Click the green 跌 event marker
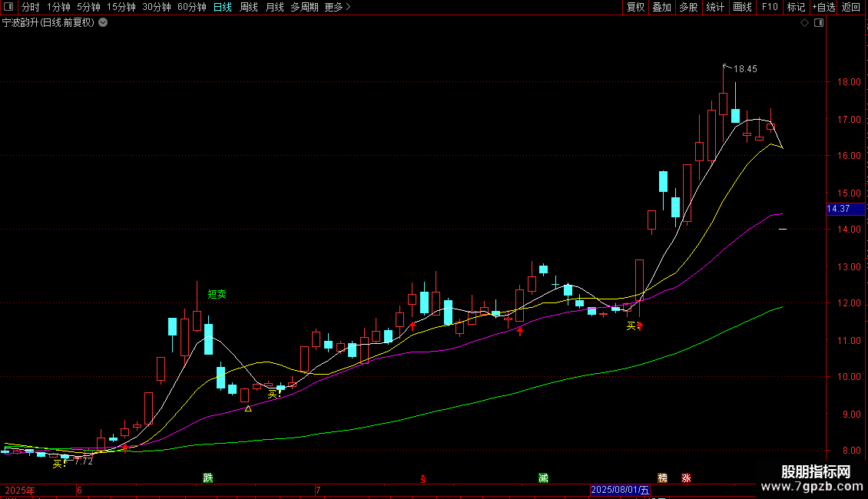The width and height of the screenshot is (868, 499). pyautogui.click(x=208, y=478)
